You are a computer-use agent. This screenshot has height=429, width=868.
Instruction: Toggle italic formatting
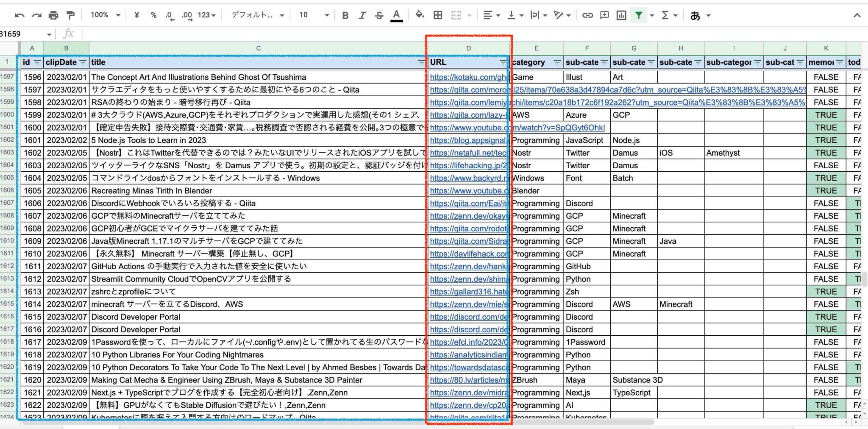point(362,15)
